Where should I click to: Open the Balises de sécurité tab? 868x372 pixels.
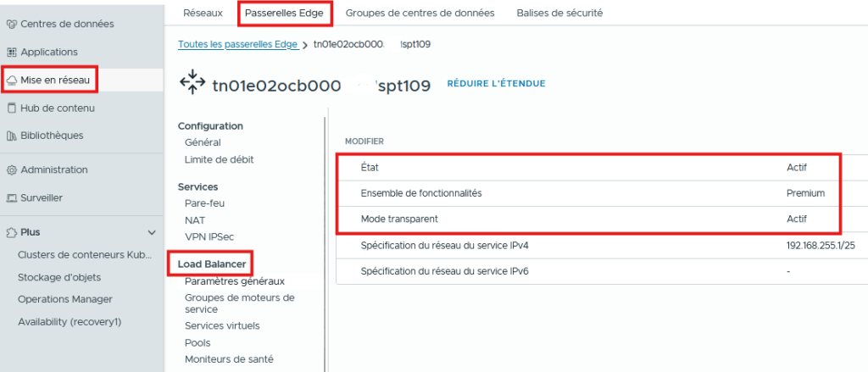(x=559, y=13)
